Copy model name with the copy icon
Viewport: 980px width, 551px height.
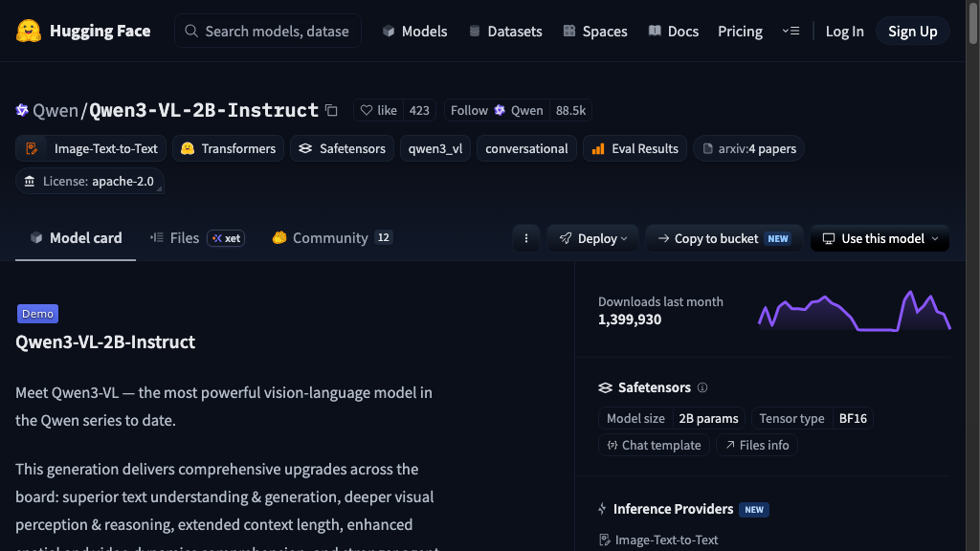[x=331, y=111]
